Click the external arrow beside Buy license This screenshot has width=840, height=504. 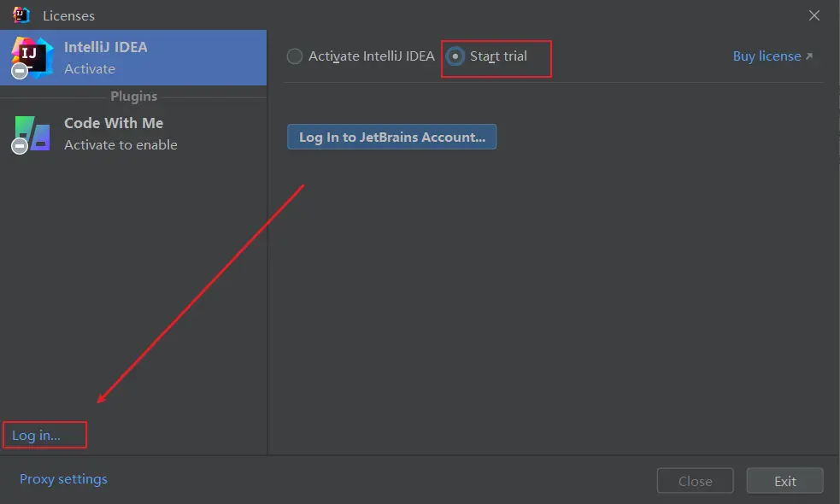click(809, 56)
